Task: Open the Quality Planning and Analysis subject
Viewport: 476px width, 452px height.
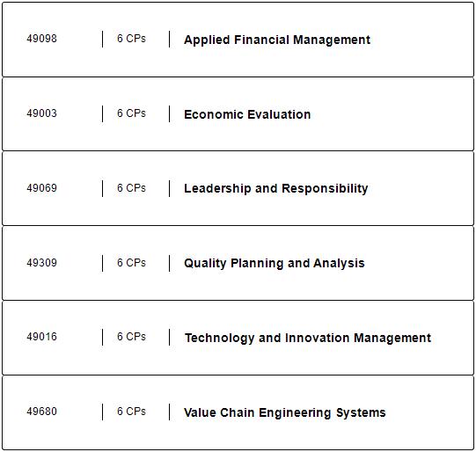Action: coord(275,263)
